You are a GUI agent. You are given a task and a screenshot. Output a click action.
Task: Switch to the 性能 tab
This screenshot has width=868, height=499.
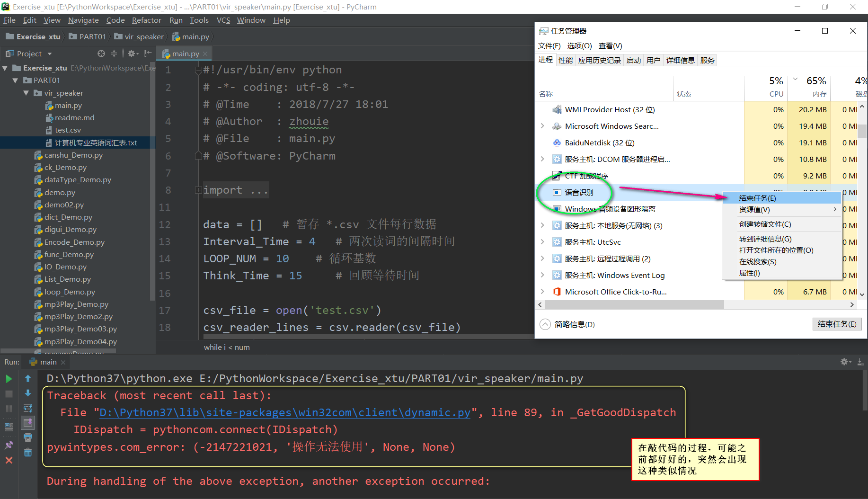[x=566, y=60]
